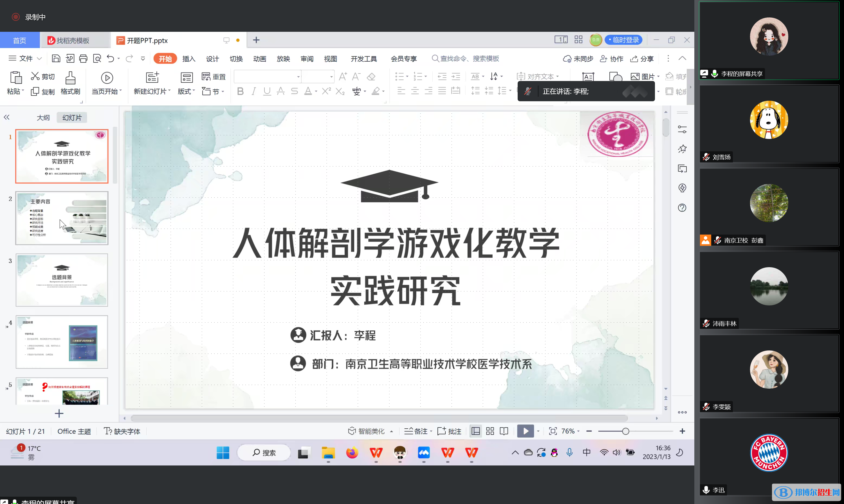Viewport: 844px width, 504px height.
Task: Open the help question-mark sidebar icon
Action: point(682,208)
